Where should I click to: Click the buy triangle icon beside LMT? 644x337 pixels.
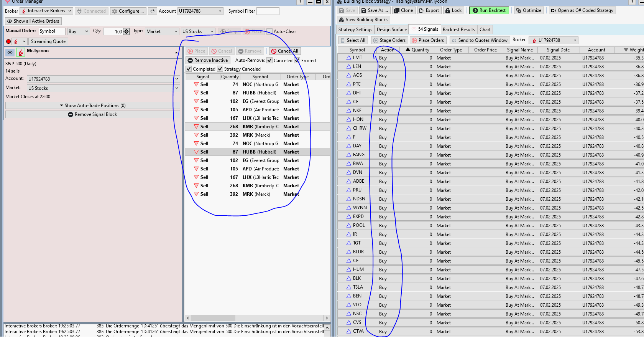pos(349,58)
